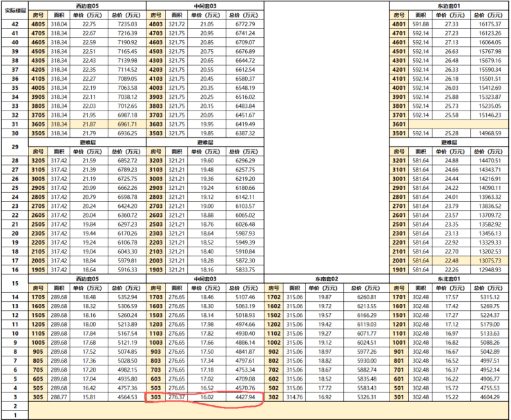
Task: Click room number cell 1701
Action: click(x=399, y=297)
